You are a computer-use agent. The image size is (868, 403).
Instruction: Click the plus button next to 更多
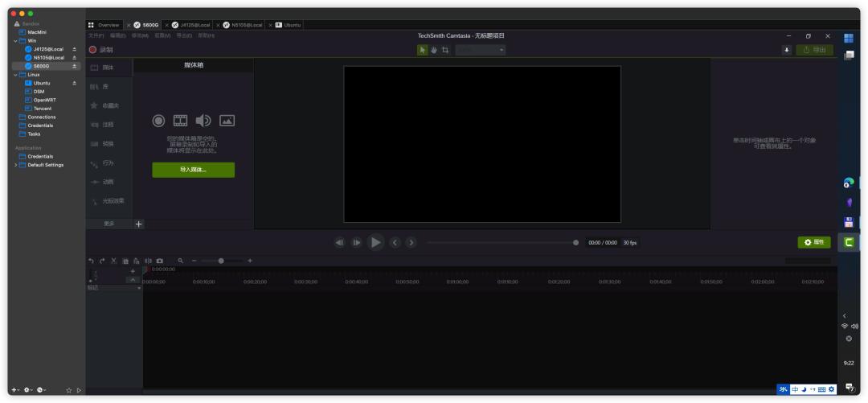138,224
